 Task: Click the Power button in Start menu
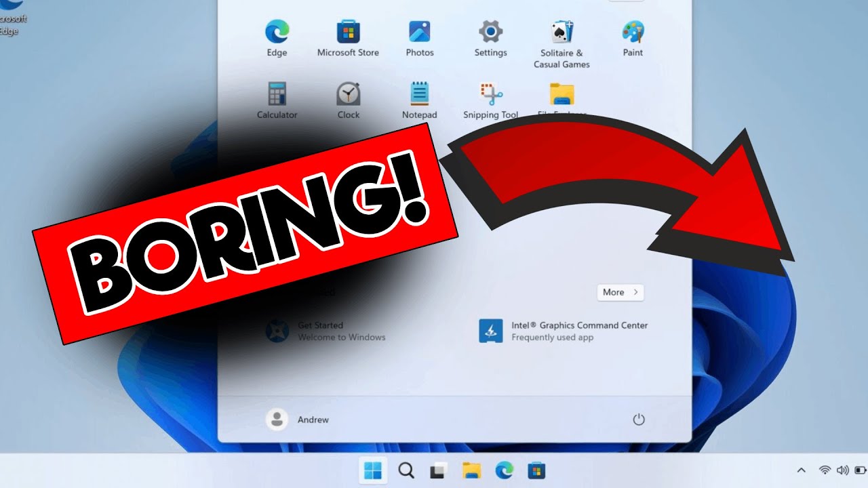[638, 420]
